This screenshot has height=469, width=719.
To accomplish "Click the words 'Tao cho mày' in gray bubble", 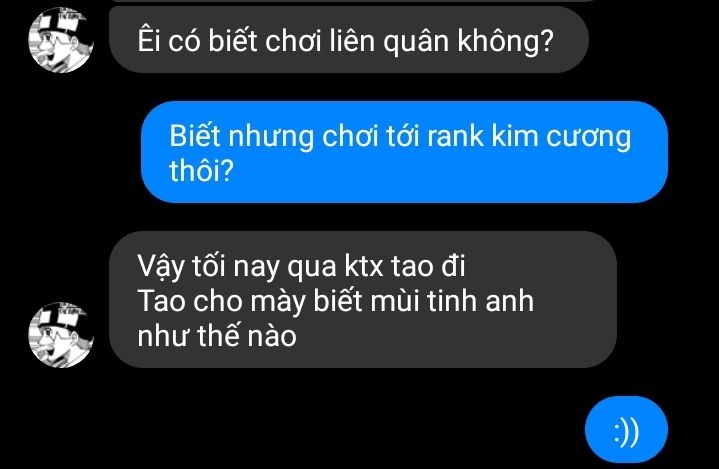I will (222, 302).
